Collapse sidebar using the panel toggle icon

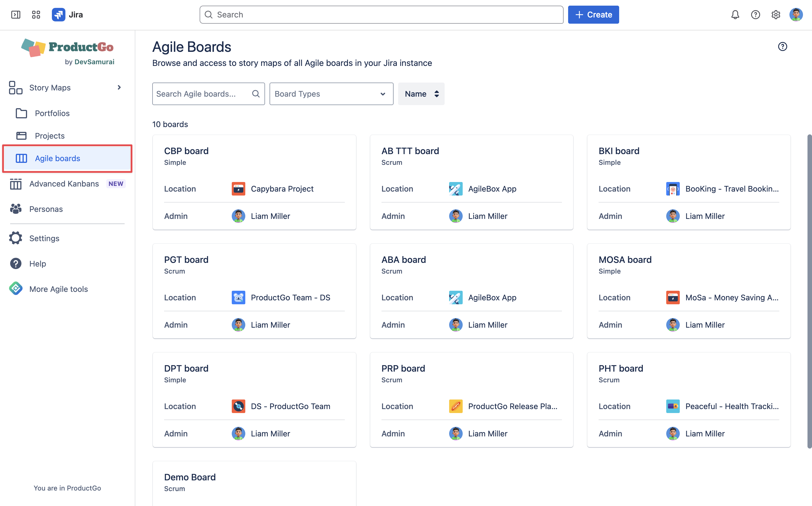tap(16, 15)
